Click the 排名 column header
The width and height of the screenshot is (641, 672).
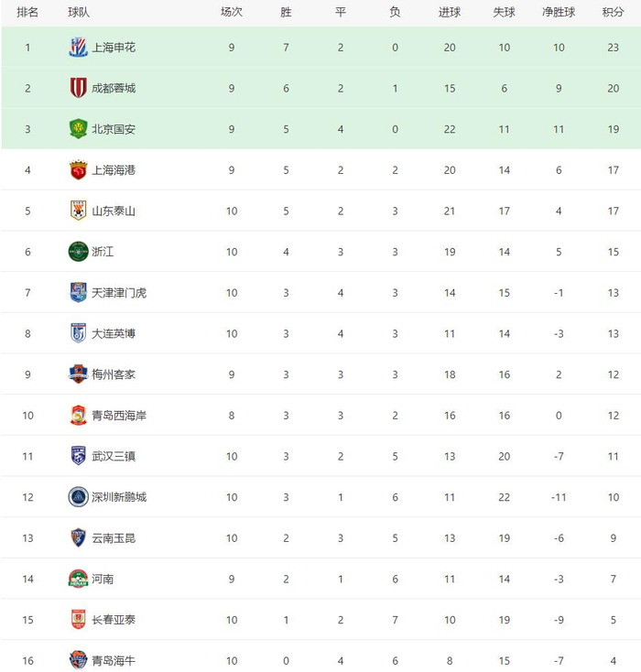tap(27, 13)
